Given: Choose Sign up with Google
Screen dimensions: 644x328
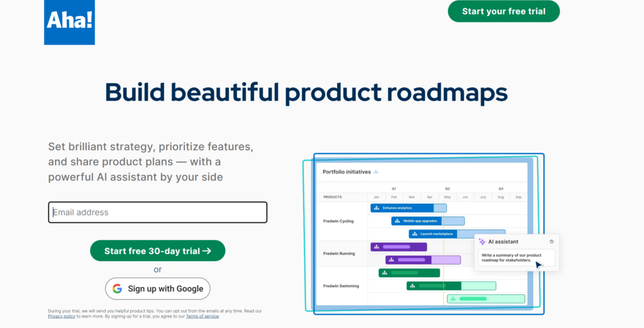Looking at the screenshot, I should (158, 289).
